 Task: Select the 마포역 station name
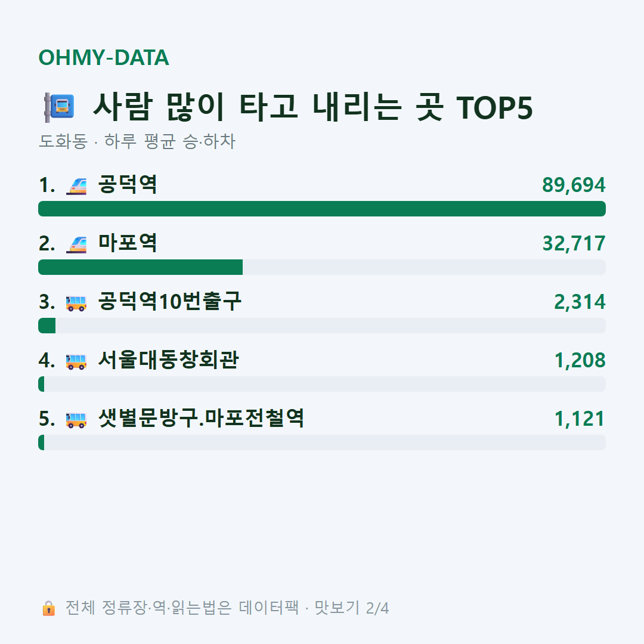128,243
